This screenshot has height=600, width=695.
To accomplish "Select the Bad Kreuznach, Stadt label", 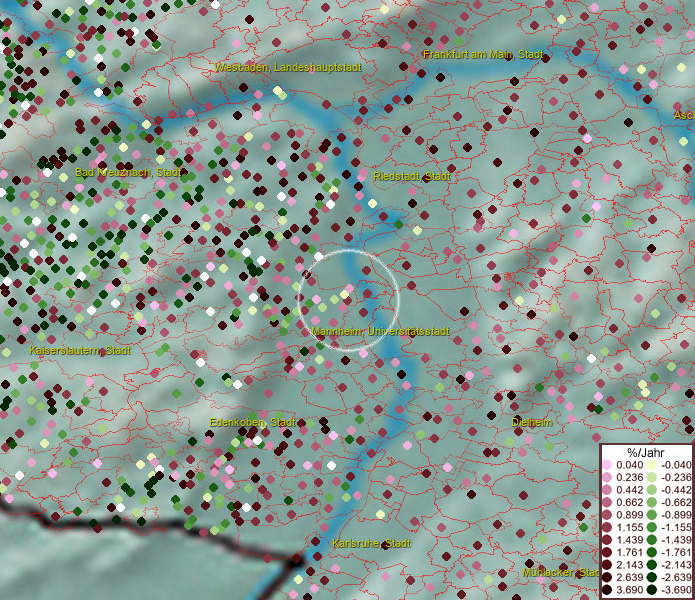I will (128, 172).
